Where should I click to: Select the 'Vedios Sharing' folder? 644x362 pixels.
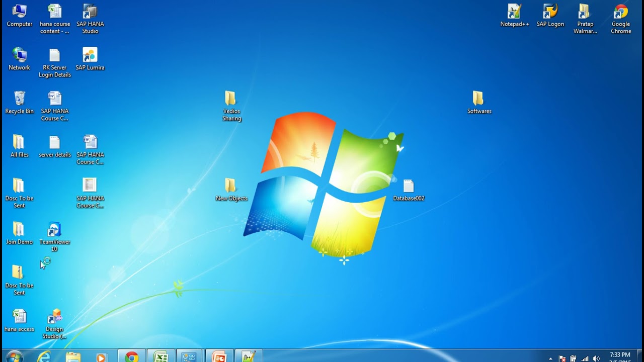pyautogui.click(x=231, y=106)
